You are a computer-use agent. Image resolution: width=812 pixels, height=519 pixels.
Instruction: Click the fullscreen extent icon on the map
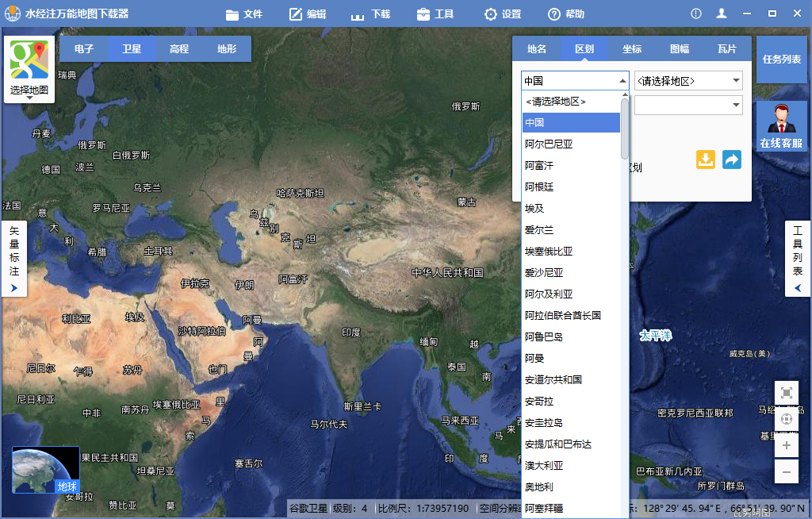coord(786,392)
